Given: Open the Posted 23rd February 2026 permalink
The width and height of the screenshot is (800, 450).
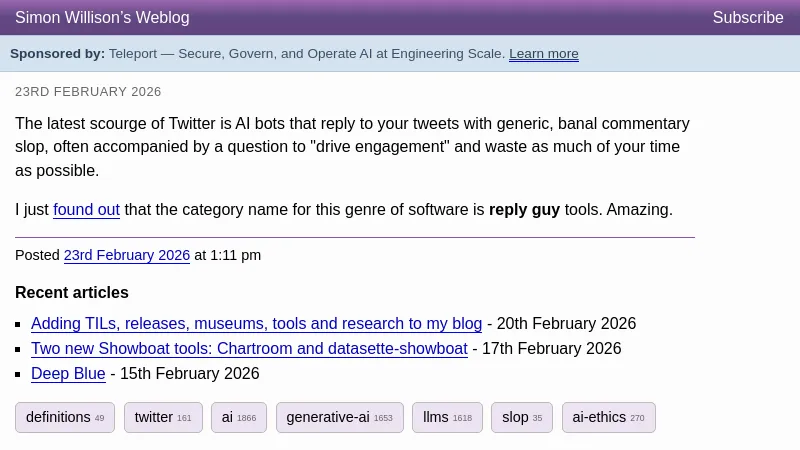Looking at the screenshot, I should pos(127,255).
